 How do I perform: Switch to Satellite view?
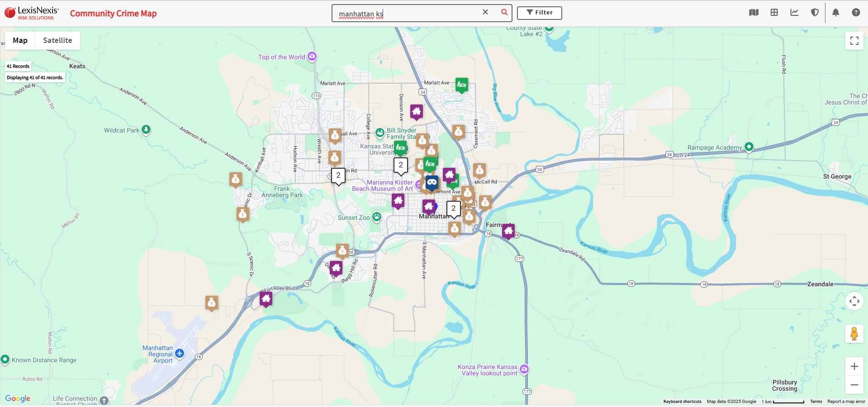pos(57,41)
